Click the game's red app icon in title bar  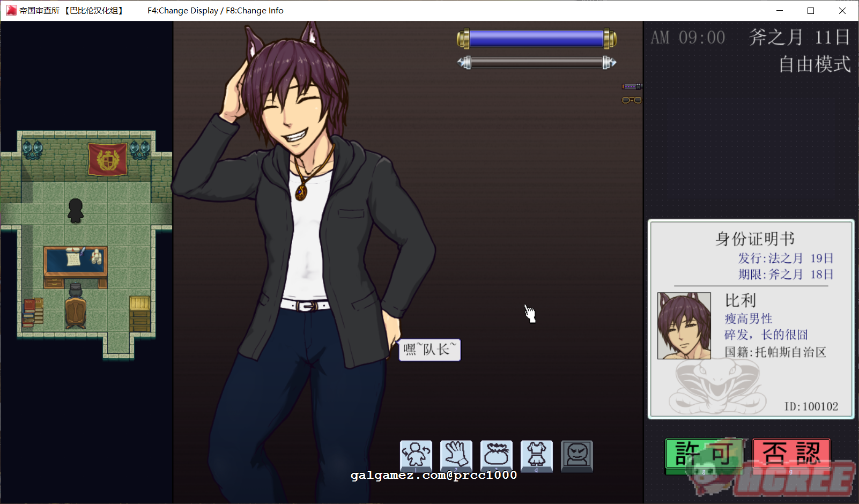(11, 10)
